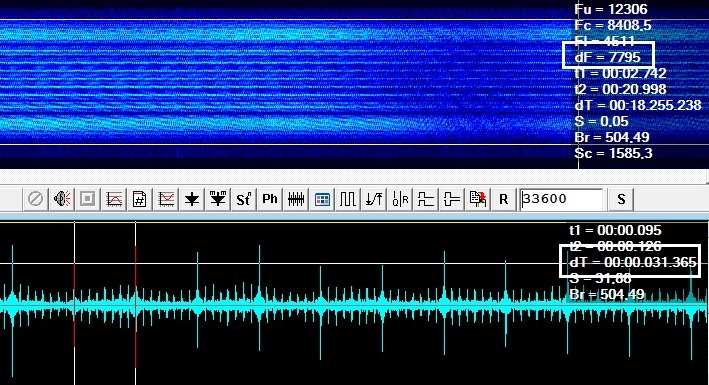Click the R button beside the value field
Image resolution: width=709 pixels, height=385 pixels.
pos(504,199)
